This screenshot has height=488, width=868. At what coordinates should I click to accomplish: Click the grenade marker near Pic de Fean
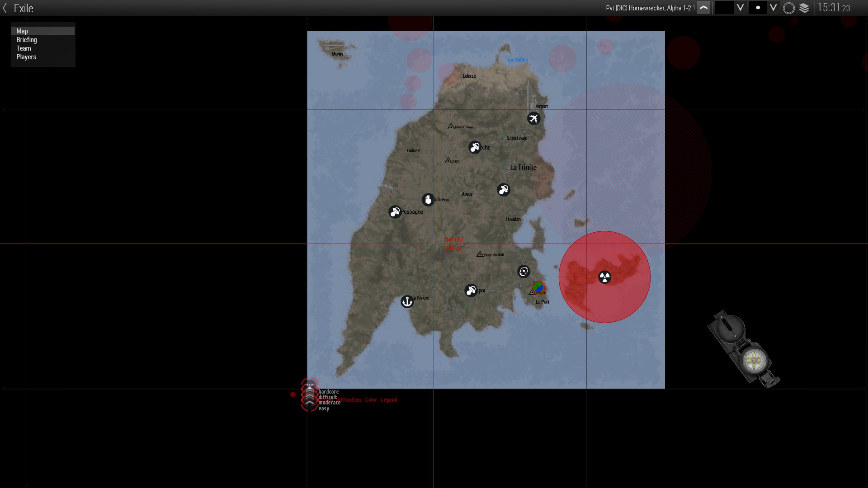(x=428, y=199)
